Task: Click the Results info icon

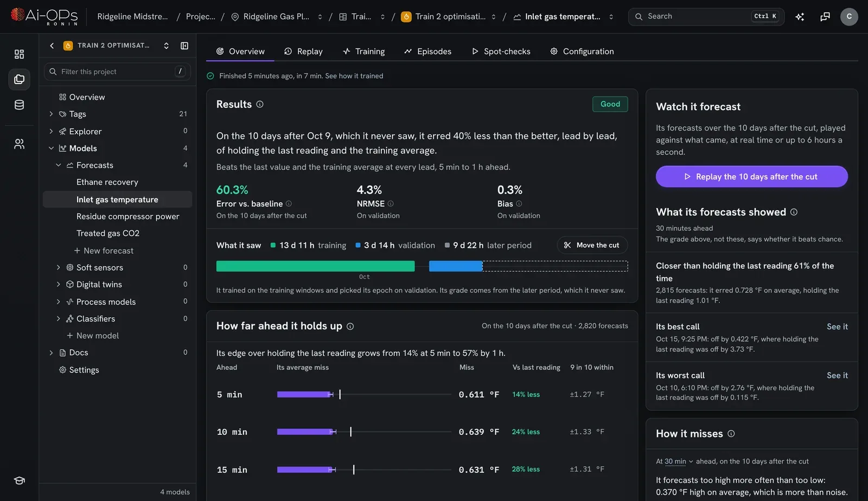Action: (260, 104)
